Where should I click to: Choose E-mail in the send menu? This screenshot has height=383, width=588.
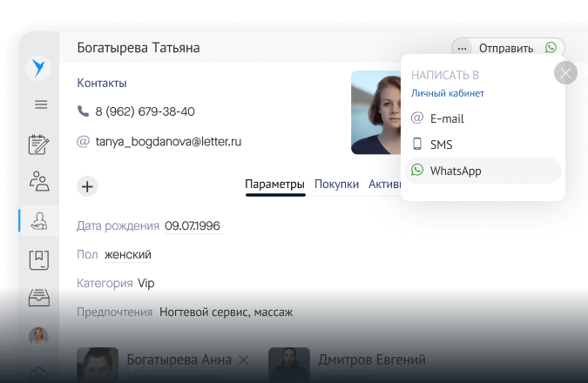coord(446,118)
